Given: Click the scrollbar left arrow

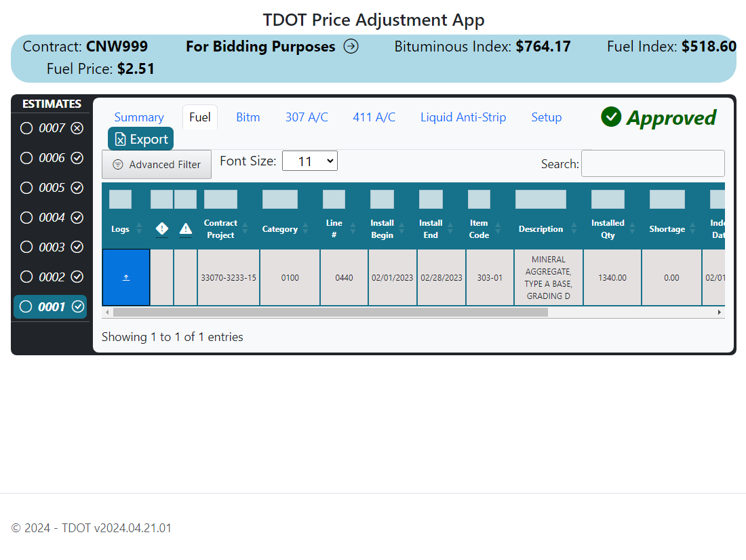Looking at the screenshot, I should coord(108,312).
